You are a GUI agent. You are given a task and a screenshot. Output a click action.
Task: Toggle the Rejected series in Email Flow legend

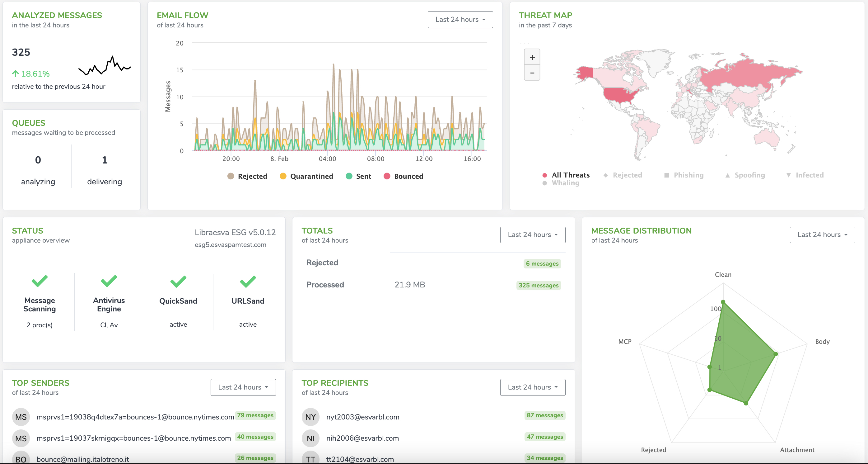tap(252, 176)
